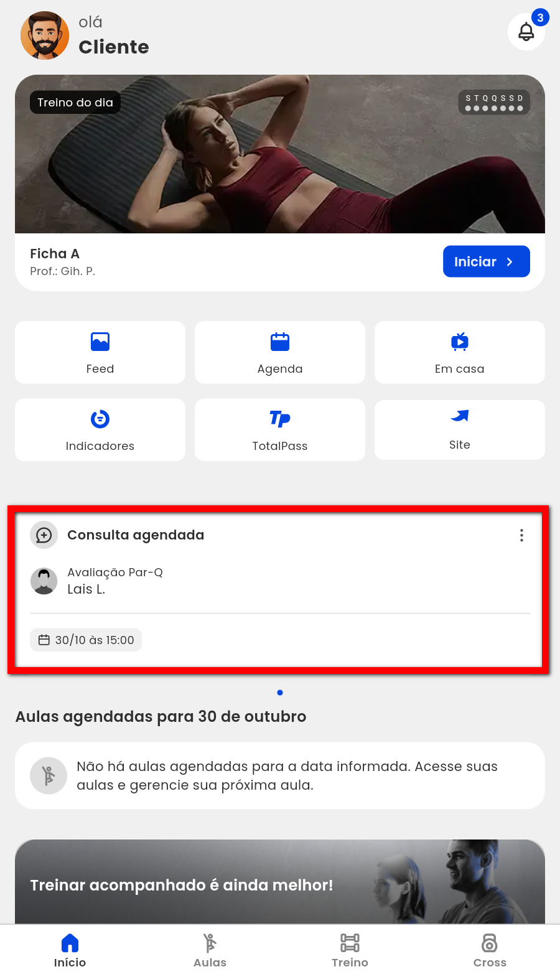Open the Agenda calendar shortcut
The height and width of the screenshot is (977, 560).
[280, 352]
